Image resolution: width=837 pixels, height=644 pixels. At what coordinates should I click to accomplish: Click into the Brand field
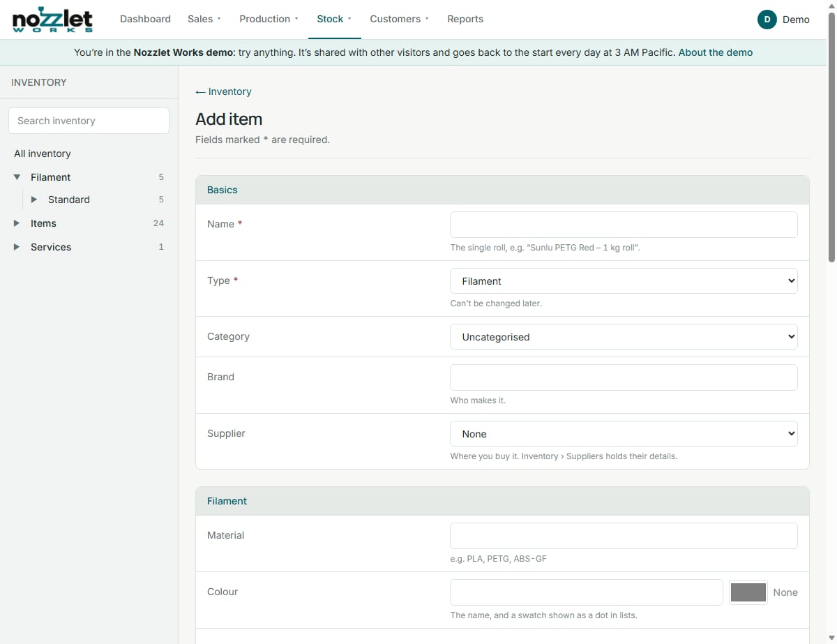[x=624, y=377]
